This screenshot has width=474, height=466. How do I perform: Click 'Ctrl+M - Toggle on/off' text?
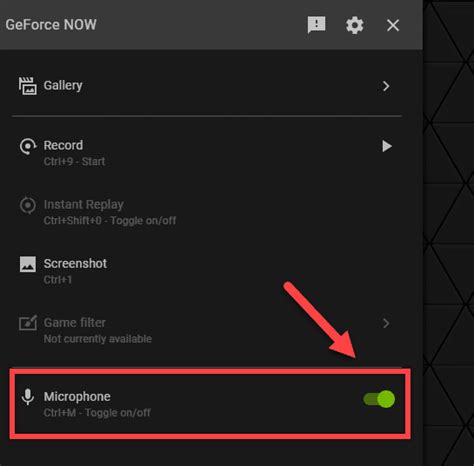97,413
